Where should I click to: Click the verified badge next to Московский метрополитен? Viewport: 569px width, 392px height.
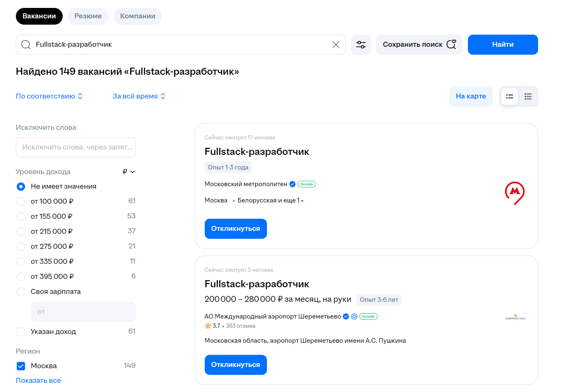(x=292, y=184)
